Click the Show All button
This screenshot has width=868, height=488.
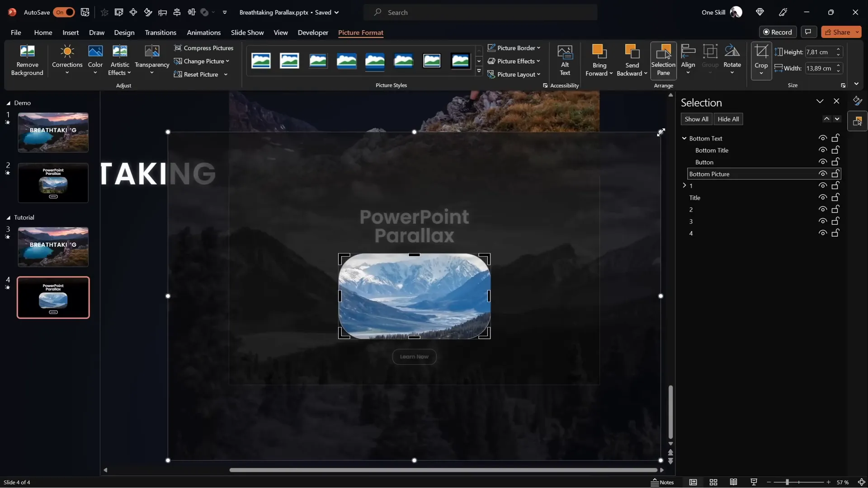click(696, 119)
